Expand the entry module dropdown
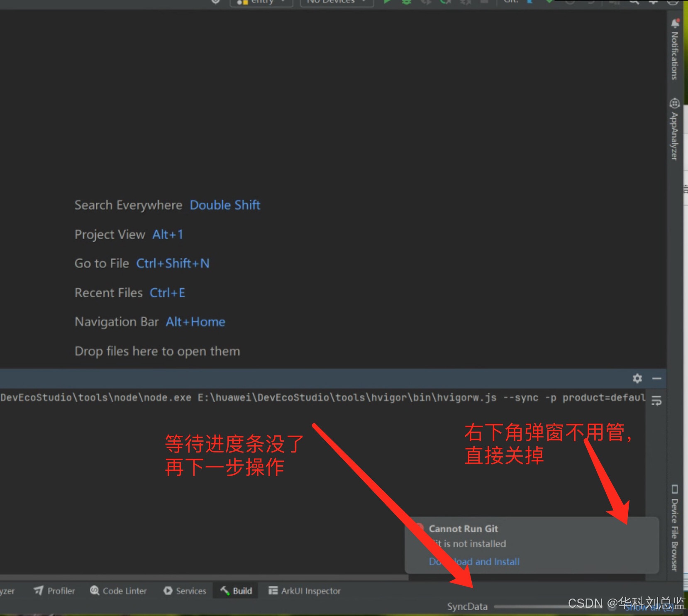Image resolution: width=688 pixels, height=616 pixels. tap(261, 2)
